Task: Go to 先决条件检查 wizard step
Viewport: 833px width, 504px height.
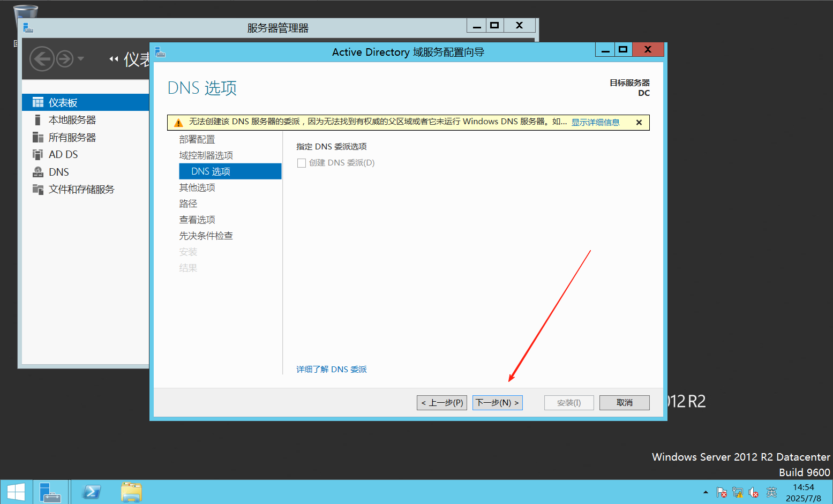Action: coord(206,236)
